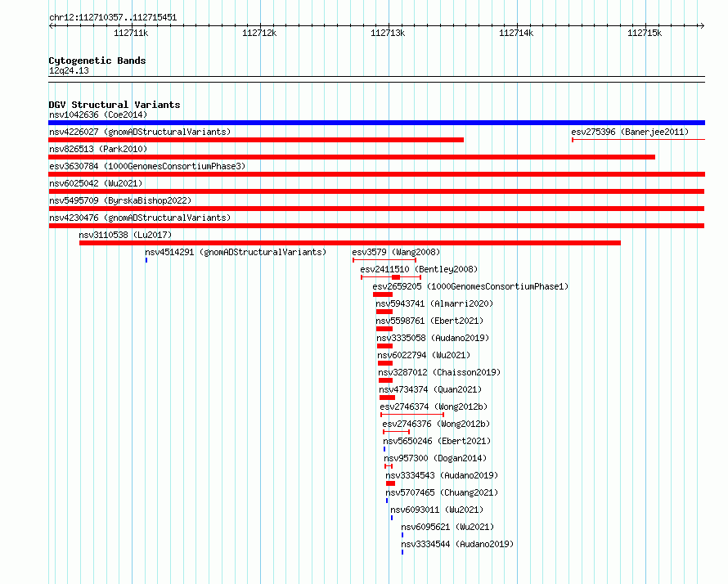Click the blue marker under nsv6095621

pyautogui.click(x=402, y=535)
